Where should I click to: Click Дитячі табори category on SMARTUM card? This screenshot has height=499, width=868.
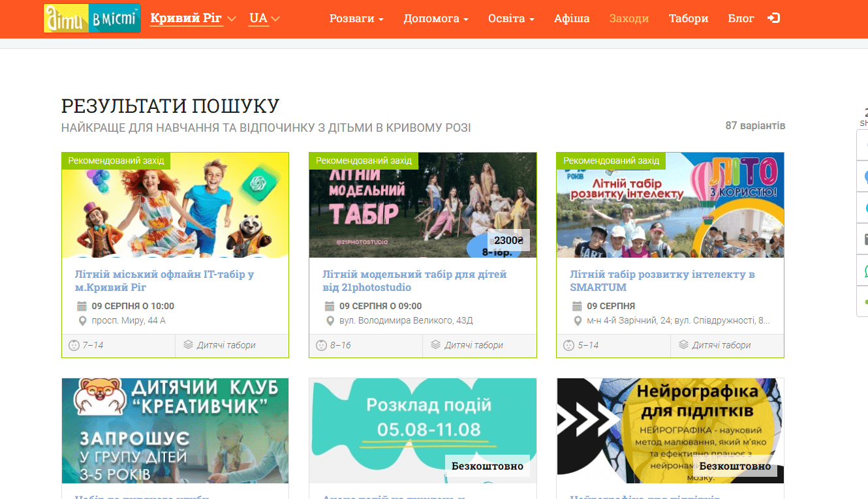(x=721, y=345)
